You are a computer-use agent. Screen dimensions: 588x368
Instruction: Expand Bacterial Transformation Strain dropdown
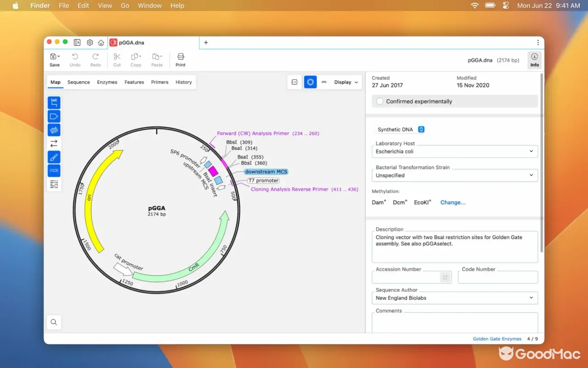455,175
